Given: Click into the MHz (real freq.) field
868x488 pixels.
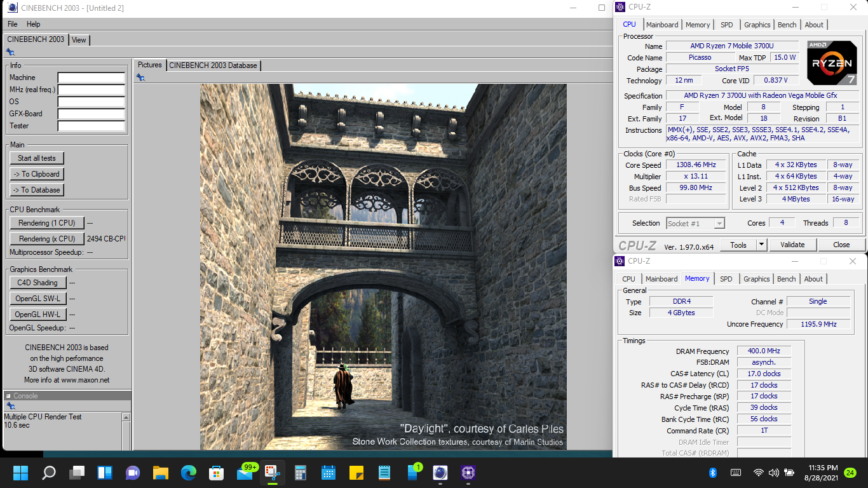Looking at the screenshot, I should pyautogui.click(x=92, y=90).
